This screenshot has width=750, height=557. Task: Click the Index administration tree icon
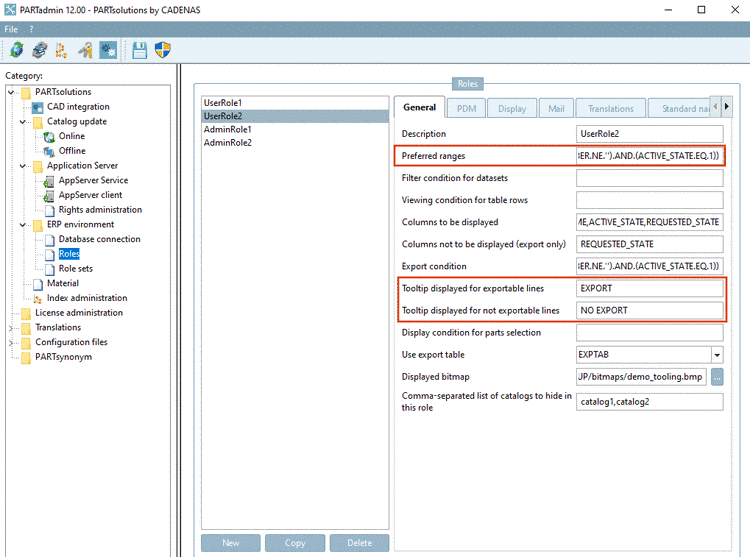(x=38, y=299)
